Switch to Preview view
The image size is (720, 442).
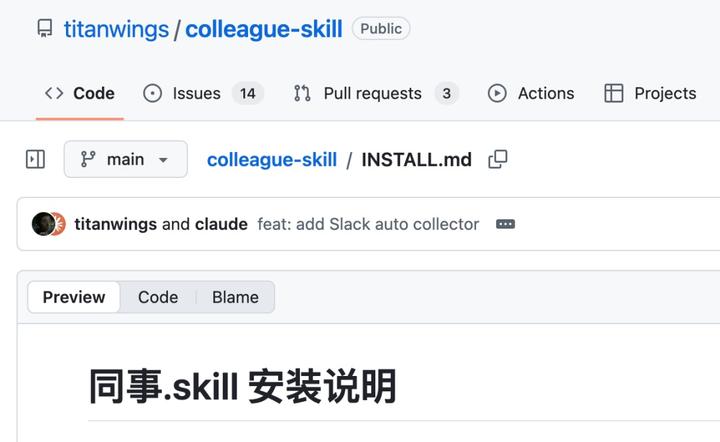(74, 297)
